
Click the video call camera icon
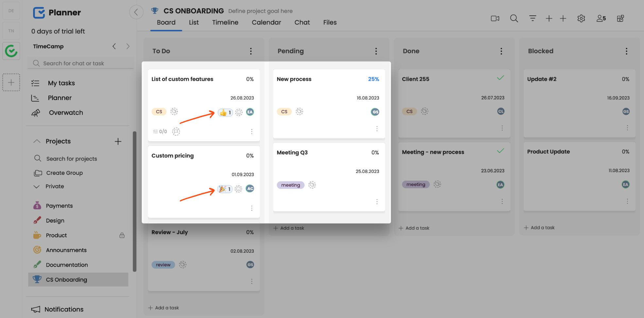pyautogui.click(x=495, y=18)
